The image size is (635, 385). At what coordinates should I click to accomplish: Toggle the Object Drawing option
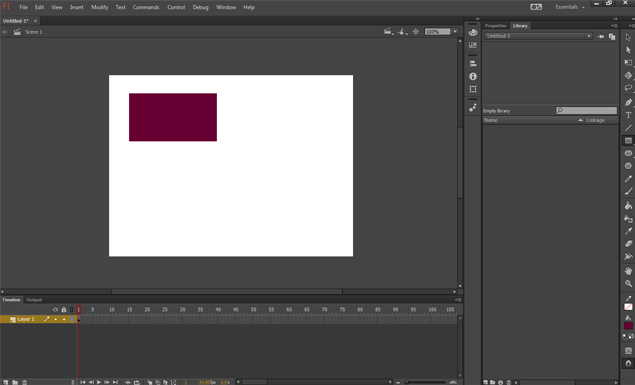pyautogui.click(x=628, y=351)
